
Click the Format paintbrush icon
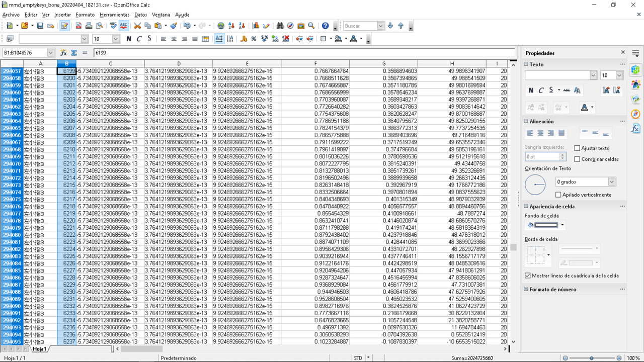click(174, 26)
